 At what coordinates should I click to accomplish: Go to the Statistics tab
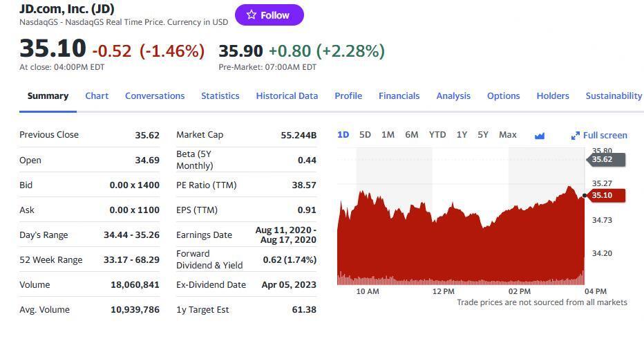coord(220,96)
